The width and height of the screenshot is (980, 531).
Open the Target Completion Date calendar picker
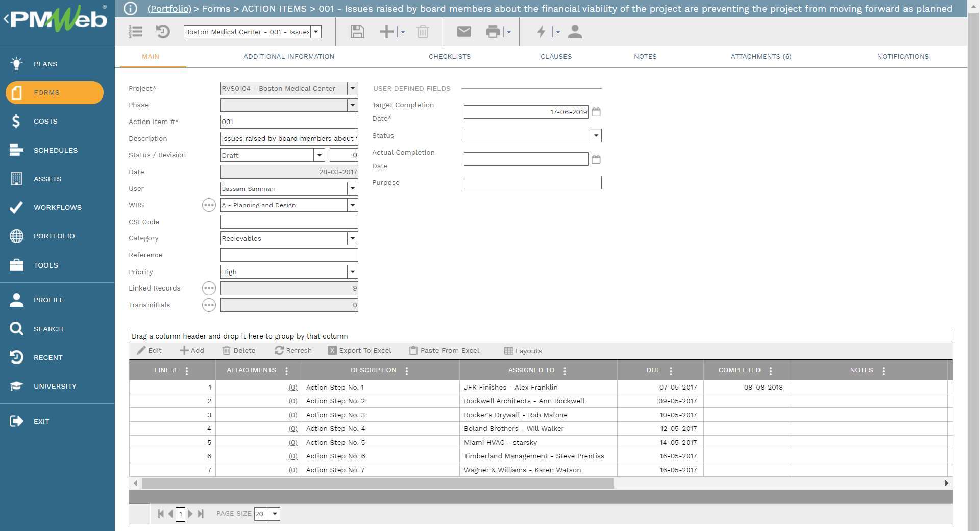596,112
